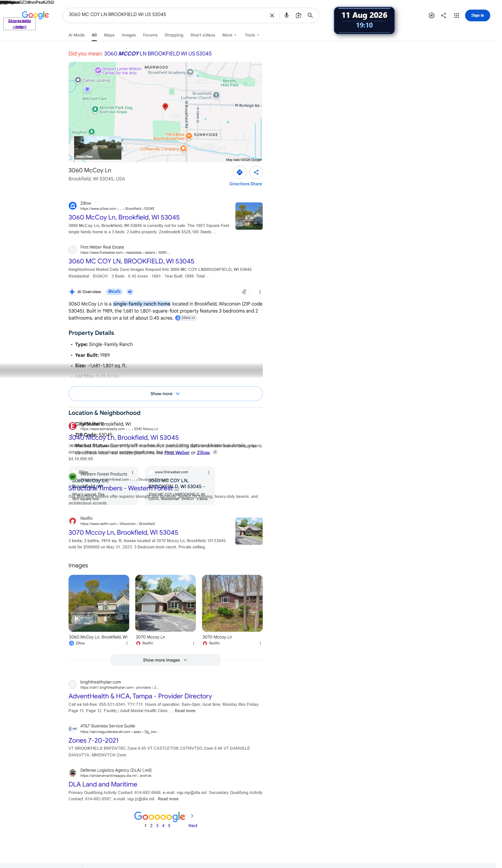Image resolution: width=502 pixels, height=868 pixels.
Task: Open the AI Overview three-dot menu
Action: click(260, 292)
